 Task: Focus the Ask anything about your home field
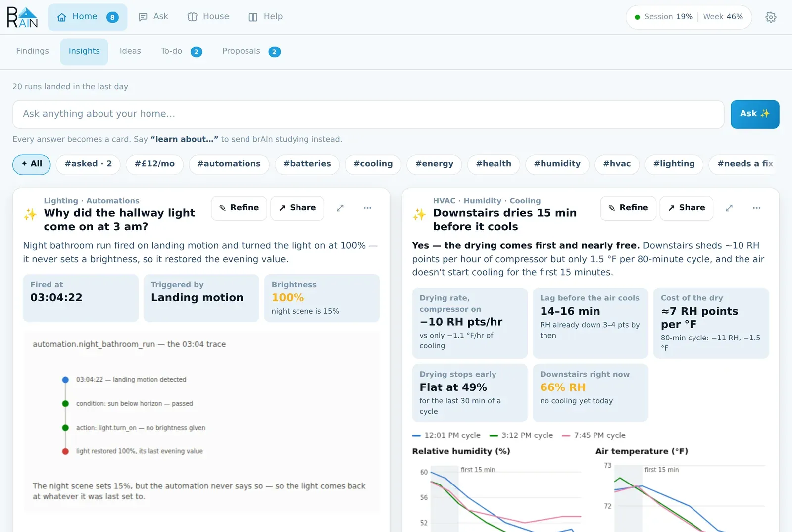[x=368, y=114]
